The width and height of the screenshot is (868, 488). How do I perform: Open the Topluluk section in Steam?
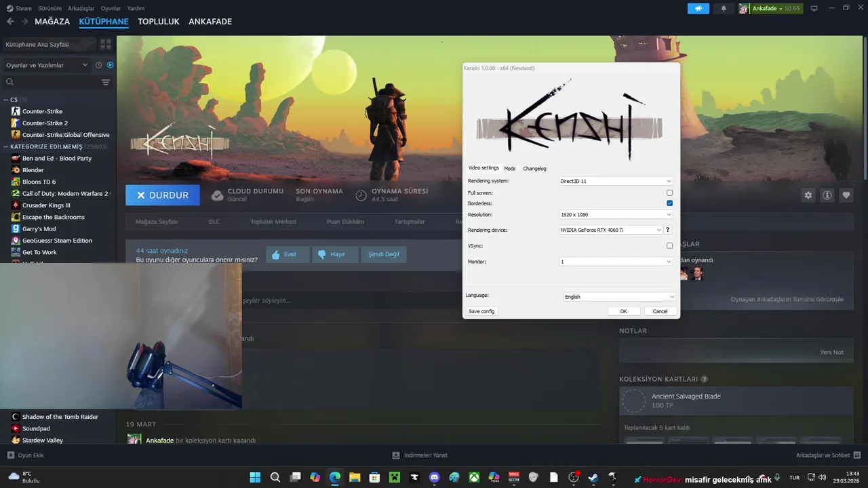[159, 22]
